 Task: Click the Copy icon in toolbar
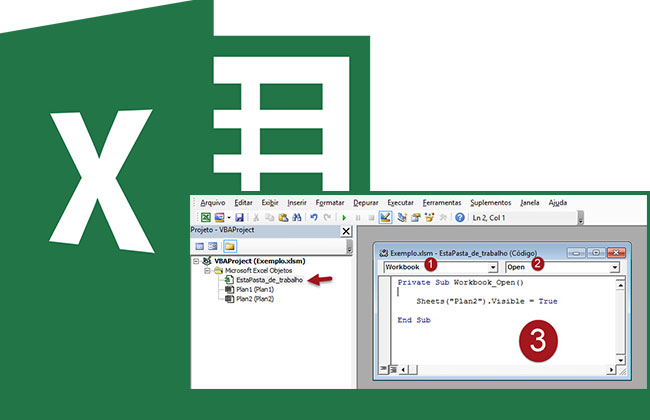269,217
